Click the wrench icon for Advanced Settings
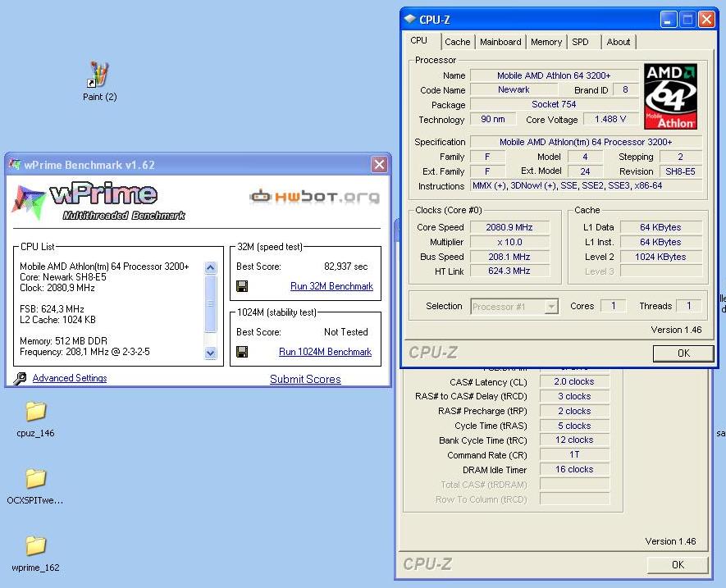This screenshot has width=726, height=588. point(20,378)
